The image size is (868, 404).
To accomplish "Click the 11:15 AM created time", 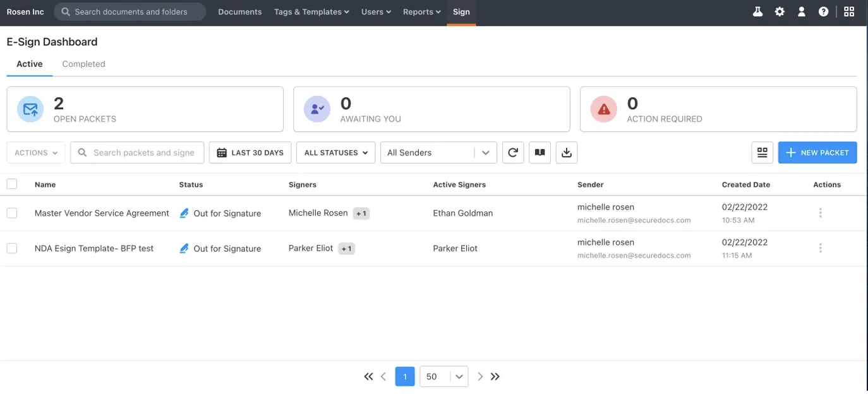I will [x=737, y=256].
